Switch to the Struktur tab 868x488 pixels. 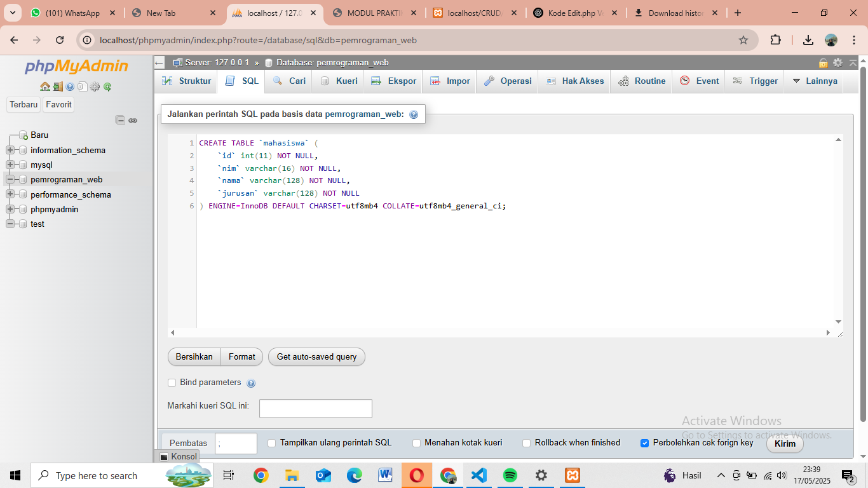click(x=187, y=81)
